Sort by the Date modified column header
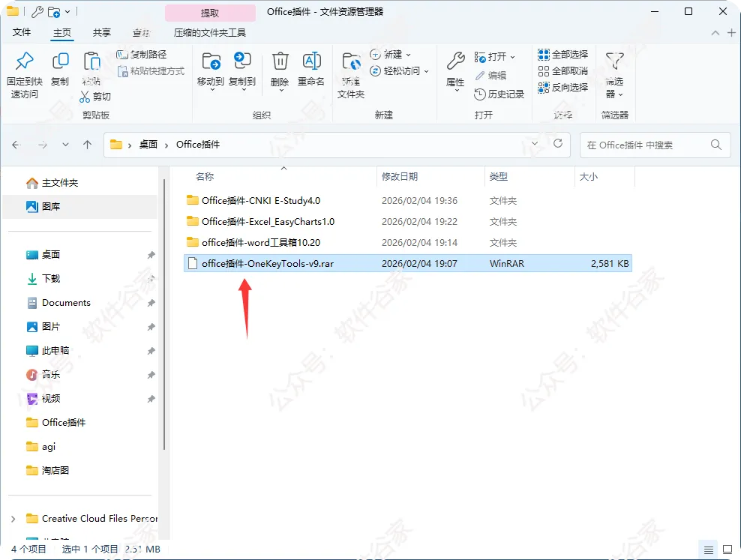This screenshot has width=741, height=560. (400, 177)
